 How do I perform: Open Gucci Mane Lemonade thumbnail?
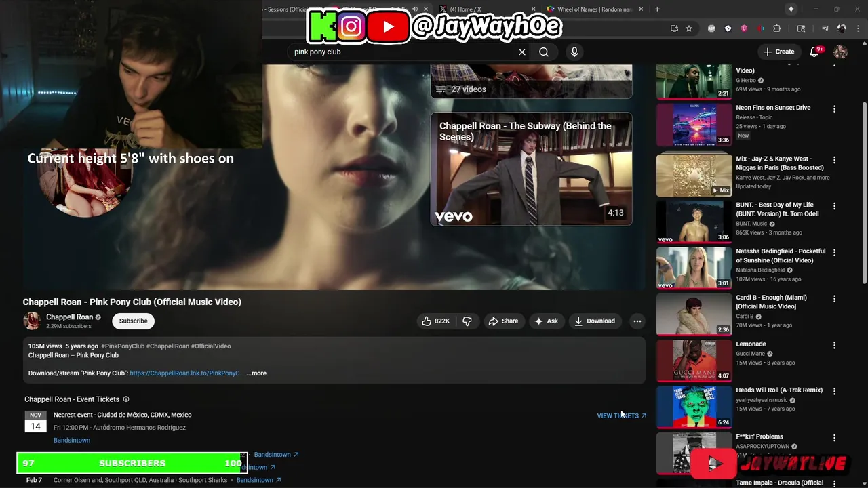pos(694,361)
